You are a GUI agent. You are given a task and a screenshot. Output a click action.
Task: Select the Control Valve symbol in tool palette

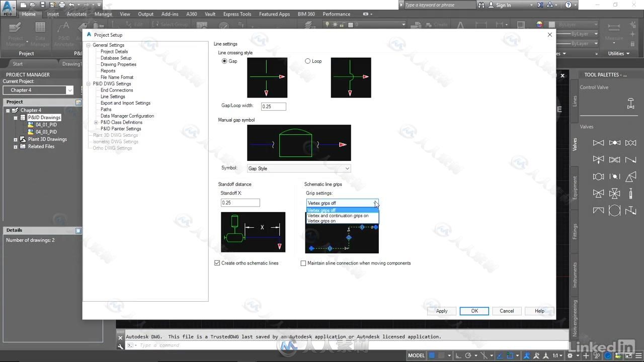click(630, 104)
